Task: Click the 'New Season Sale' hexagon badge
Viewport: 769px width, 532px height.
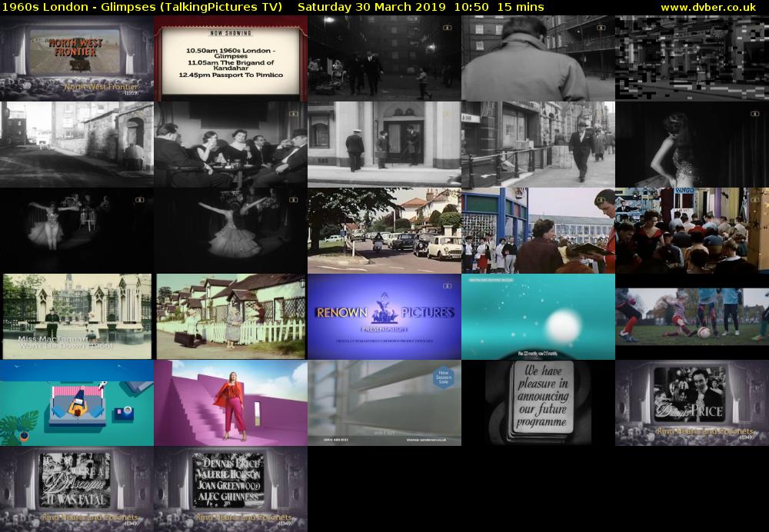Action: [x=444, y=377]
